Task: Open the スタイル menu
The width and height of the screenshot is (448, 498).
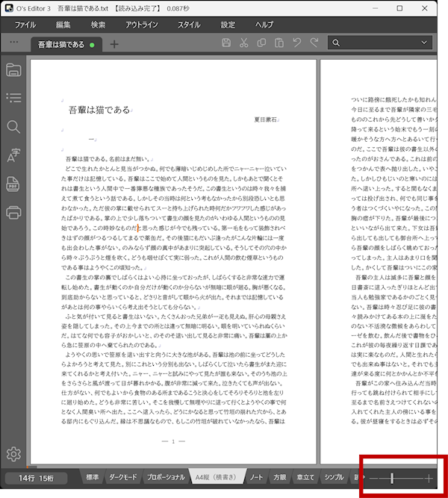Action: 189,25
